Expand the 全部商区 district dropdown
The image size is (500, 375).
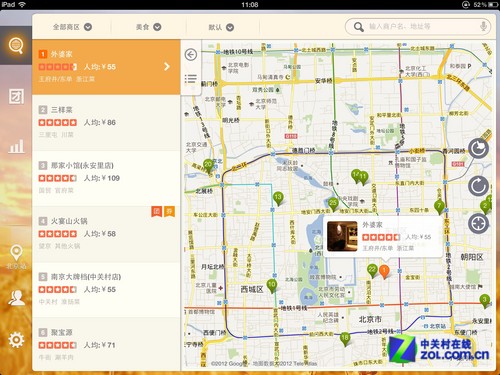[x=72, y=27]
